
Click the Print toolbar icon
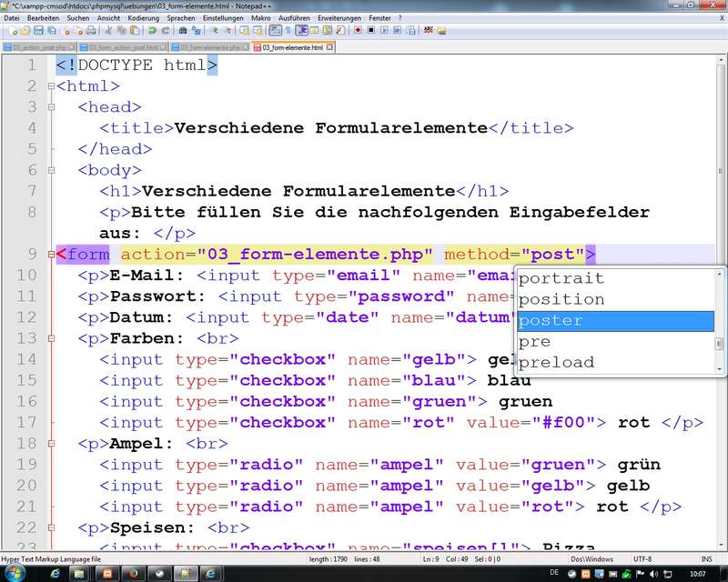coord(94,30)
